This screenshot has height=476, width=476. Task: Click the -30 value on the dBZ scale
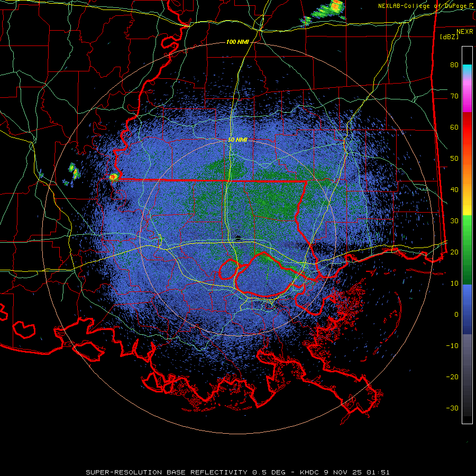[x=452, y=408]
